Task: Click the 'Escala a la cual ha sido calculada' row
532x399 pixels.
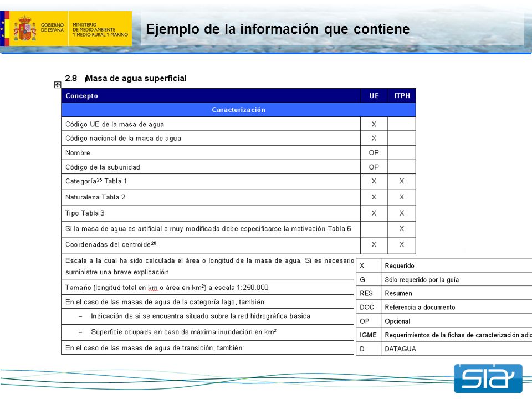Action: click(208, 267)
